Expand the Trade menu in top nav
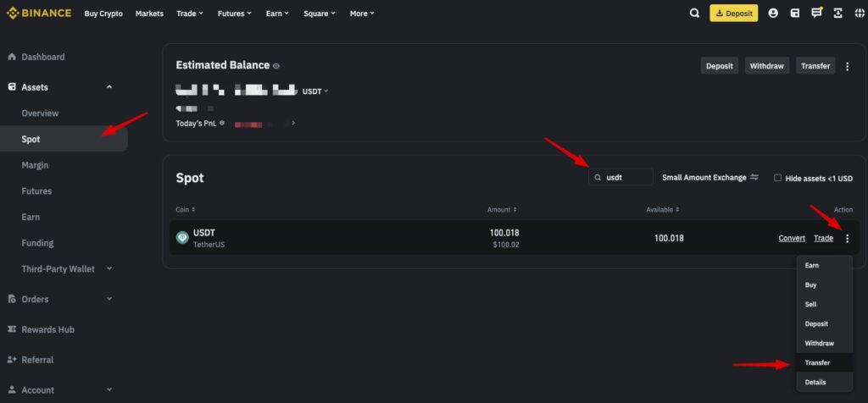This screenshot has height=403, width=868. click(190, 14)
